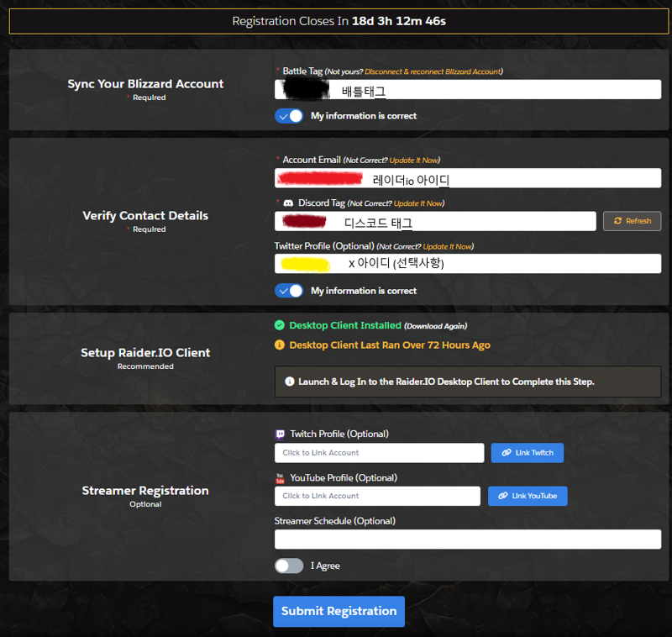This screenshot has width=672, height=637.
Task: Click the 'Download Again' link
Action: coord(435,326)
